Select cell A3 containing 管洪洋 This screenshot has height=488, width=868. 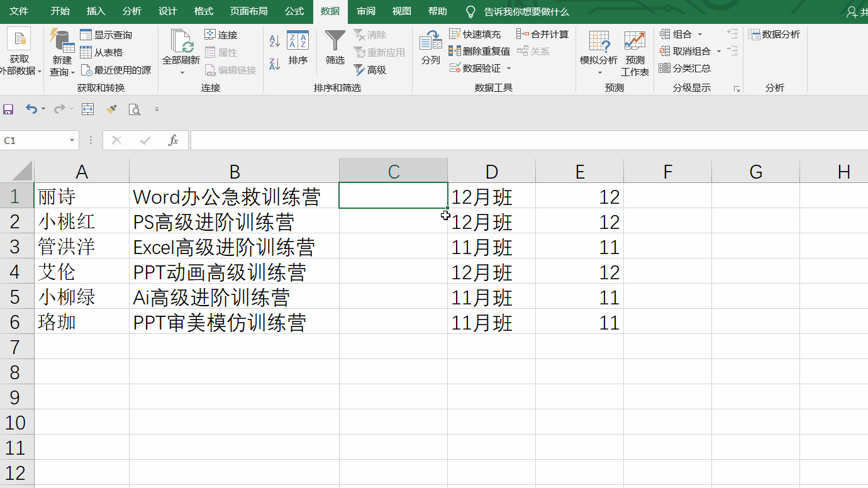point(82,247)
